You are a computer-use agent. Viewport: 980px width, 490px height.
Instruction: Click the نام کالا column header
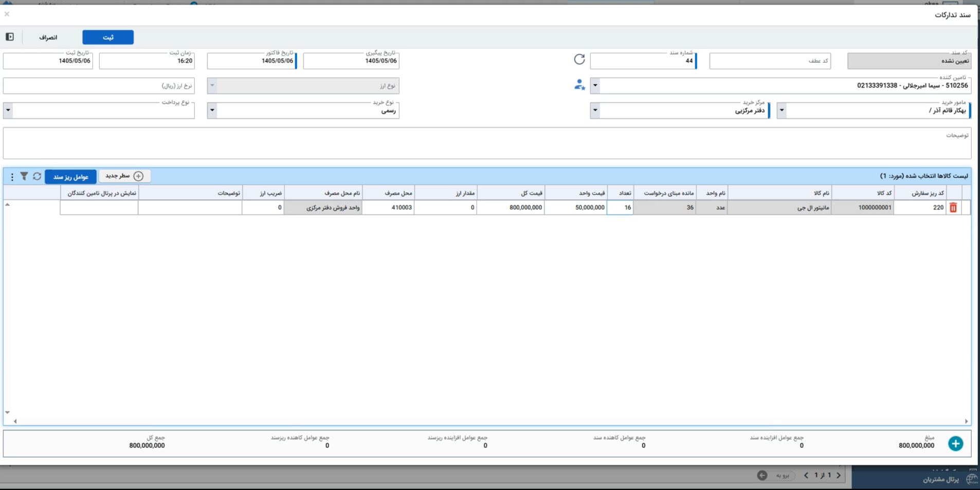pos(779,193)
